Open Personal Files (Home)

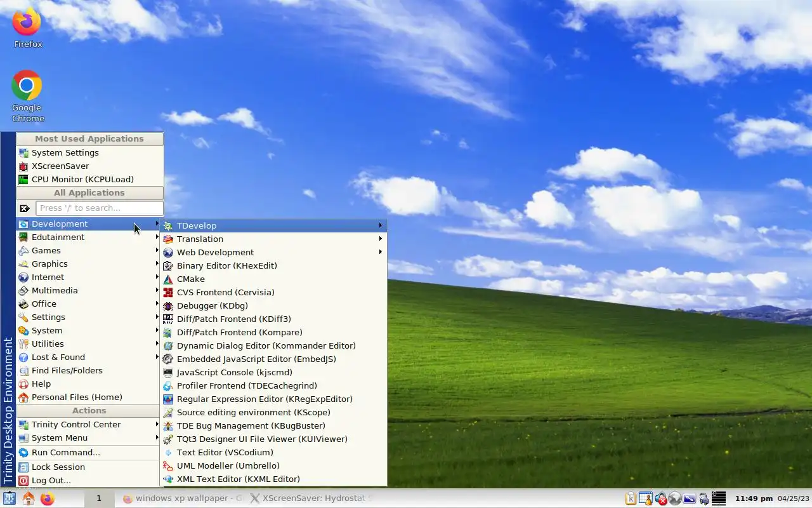[88, 397]
